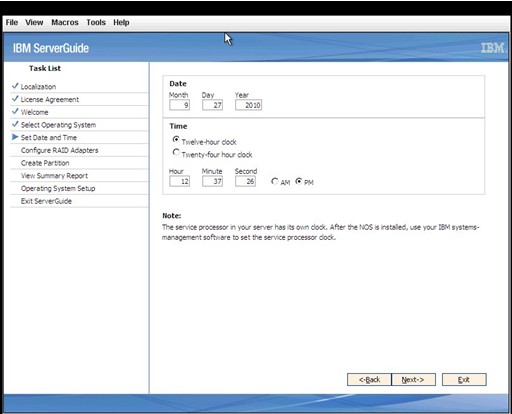Image resolution: width=512 pixels, height=414 pixels.
Task: Click the IBM logo in the header
Action: [494, 48]
